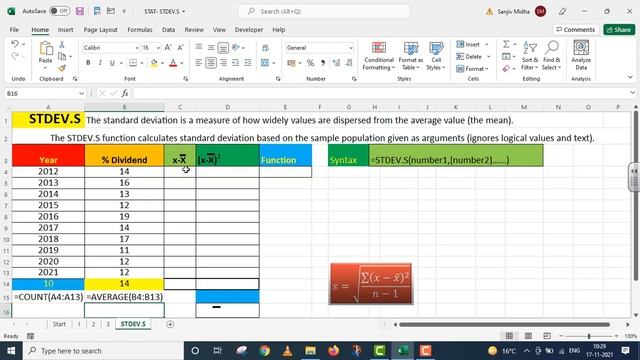Toggle Bold formatting
Image resolution: width=640 pixels, height=360 pixels.
[88, 63]
